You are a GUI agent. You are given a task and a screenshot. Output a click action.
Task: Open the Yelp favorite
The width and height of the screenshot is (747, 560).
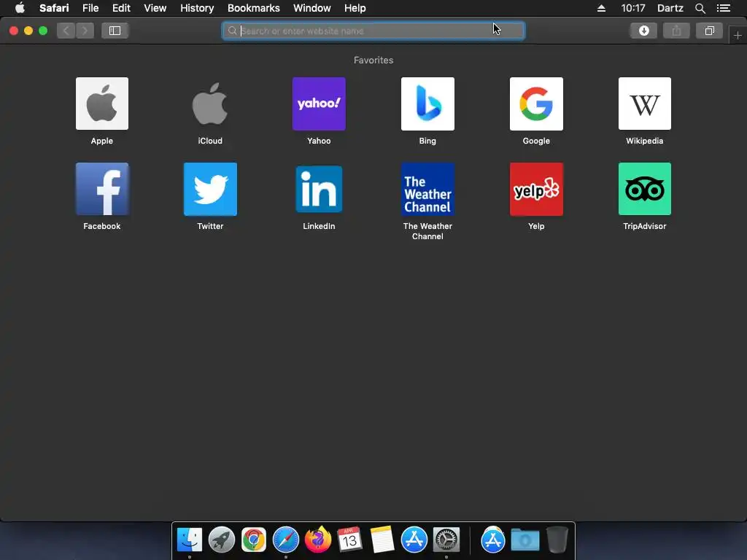coord(536,189)
